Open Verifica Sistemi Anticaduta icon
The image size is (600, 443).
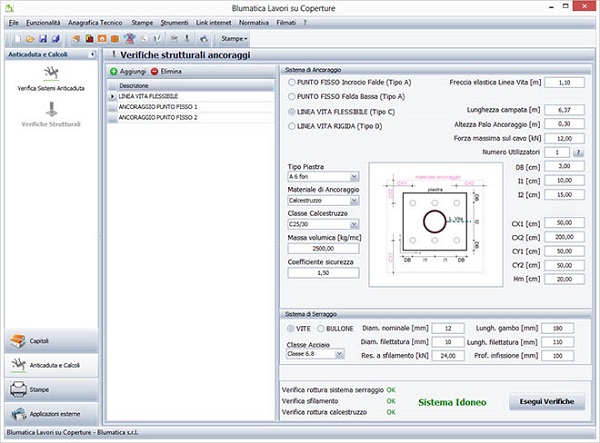point(50,74)
